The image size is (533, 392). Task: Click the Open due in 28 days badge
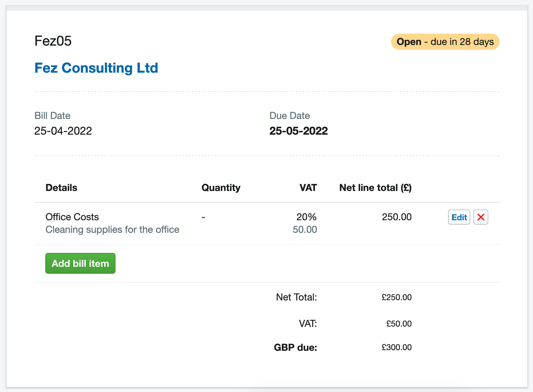[445, 42]
